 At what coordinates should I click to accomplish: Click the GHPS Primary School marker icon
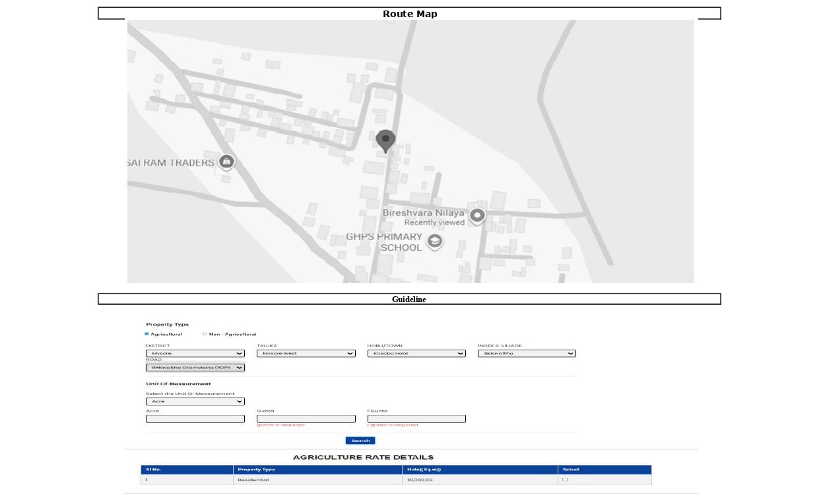434,241
